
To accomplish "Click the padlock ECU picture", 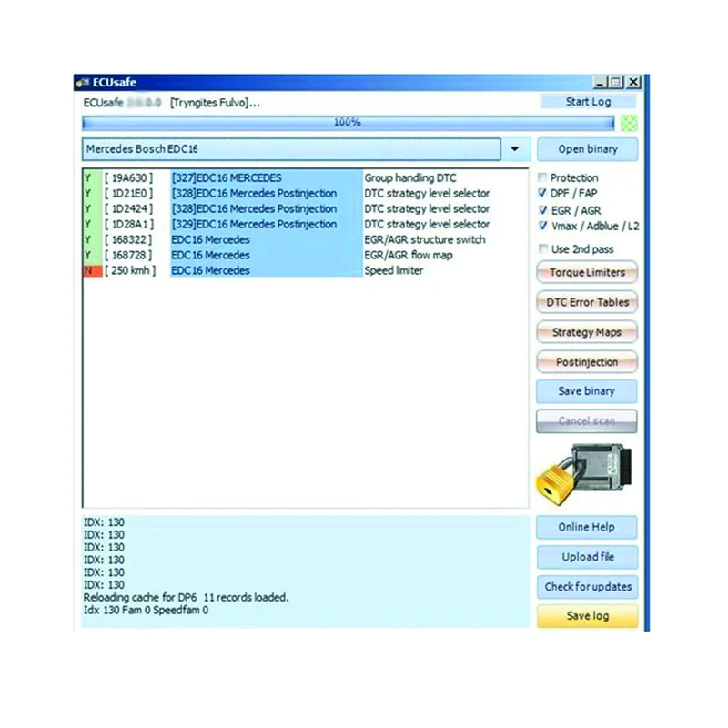I will [x=585, y=474].
